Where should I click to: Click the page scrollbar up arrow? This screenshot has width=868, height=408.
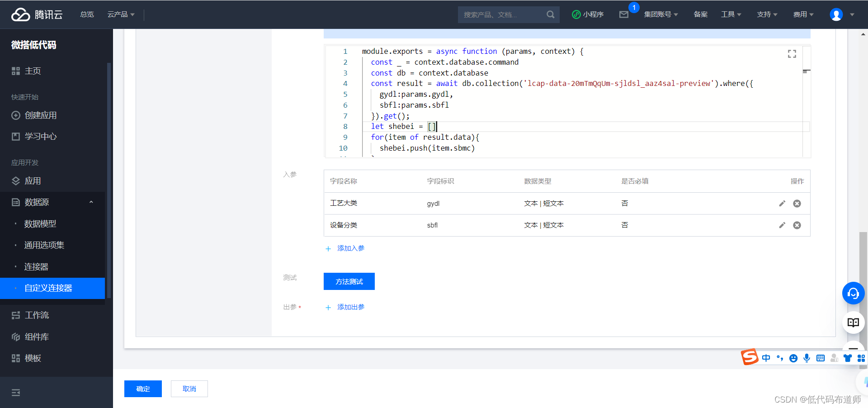tap(863, 34)
